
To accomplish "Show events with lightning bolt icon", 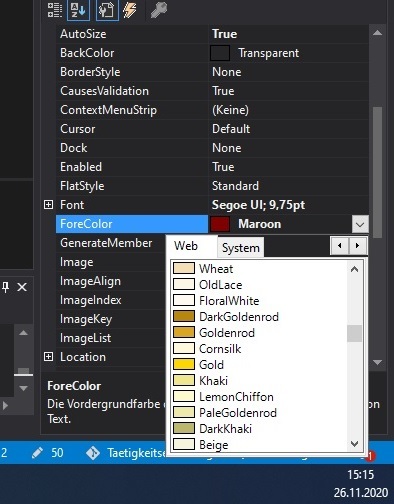I will (130, 10).
